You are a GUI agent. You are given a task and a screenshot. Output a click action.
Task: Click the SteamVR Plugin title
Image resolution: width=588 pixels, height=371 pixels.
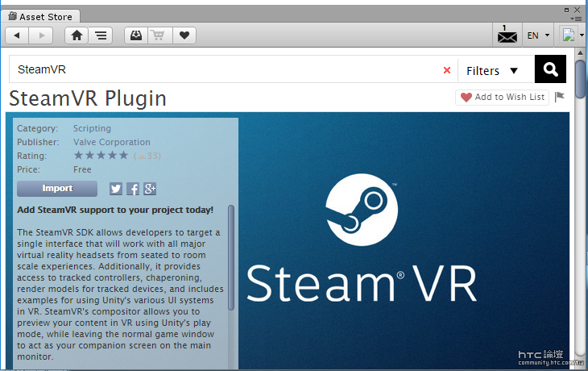[x=88, y=98]
